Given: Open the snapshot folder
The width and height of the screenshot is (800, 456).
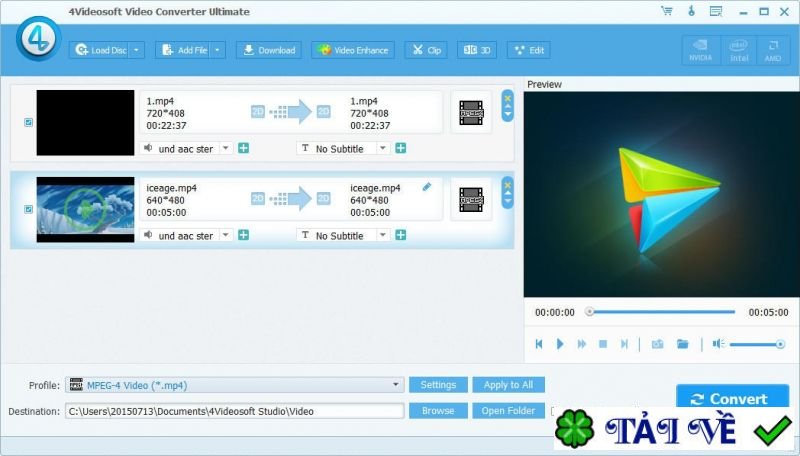Looking at the screenshot, I should tap(683, 344).
